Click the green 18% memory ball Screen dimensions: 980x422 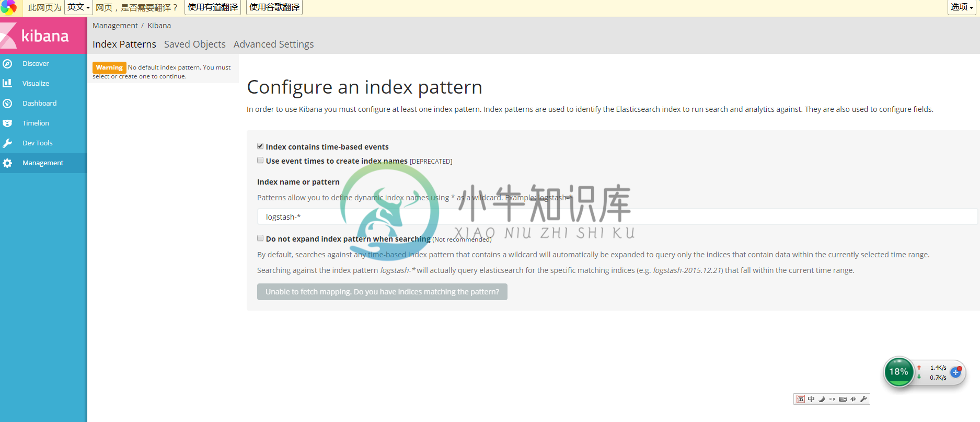pos(898,372)
